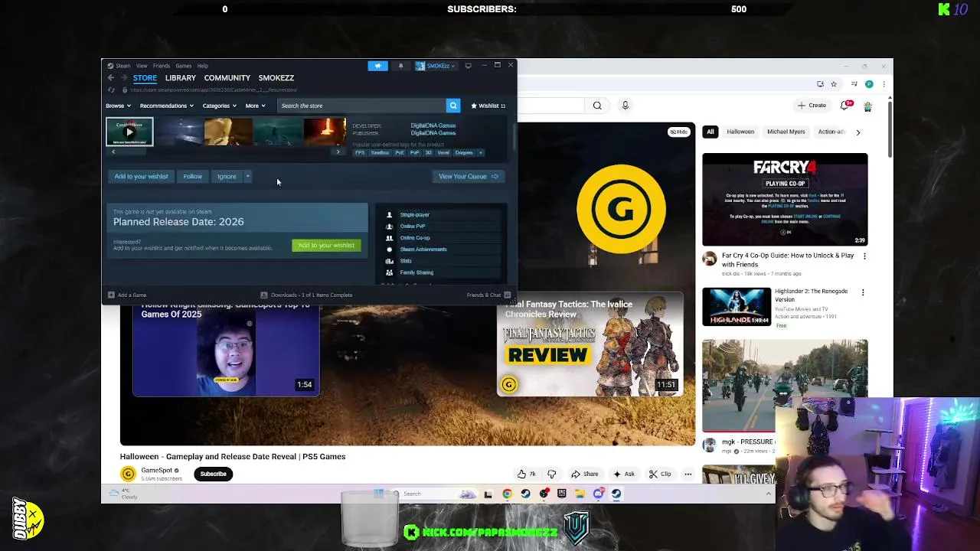Image resolution: width=980 pixels, height=551 pixels.
Task: Open the View menu in Steam
Action: [142, 66]
